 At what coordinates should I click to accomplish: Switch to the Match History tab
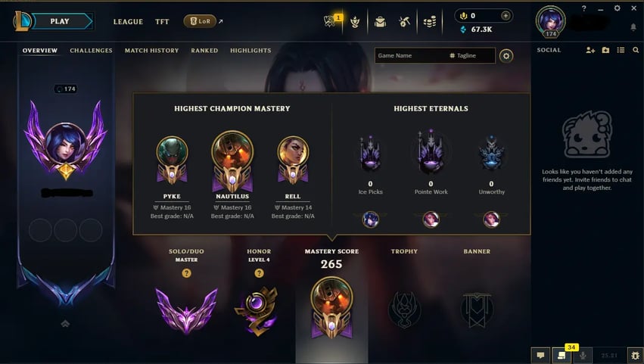[x=151, y=51]
